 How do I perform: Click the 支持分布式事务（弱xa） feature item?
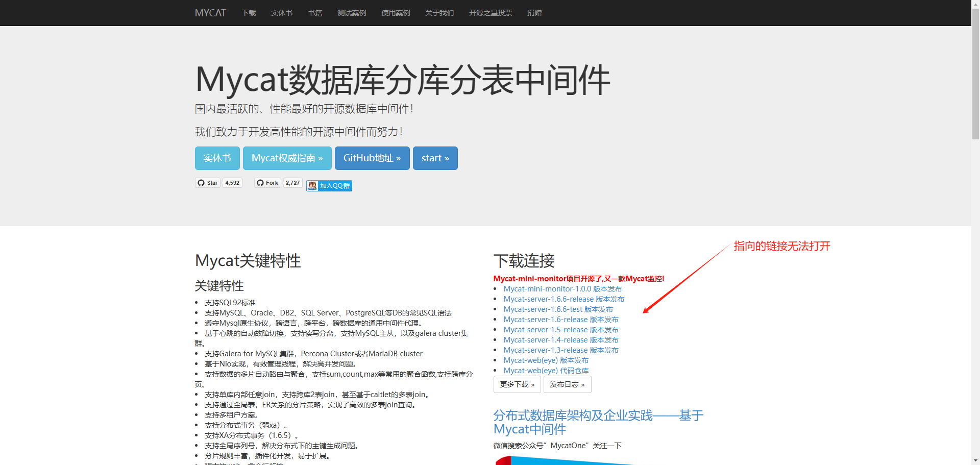tap(247, 425)
